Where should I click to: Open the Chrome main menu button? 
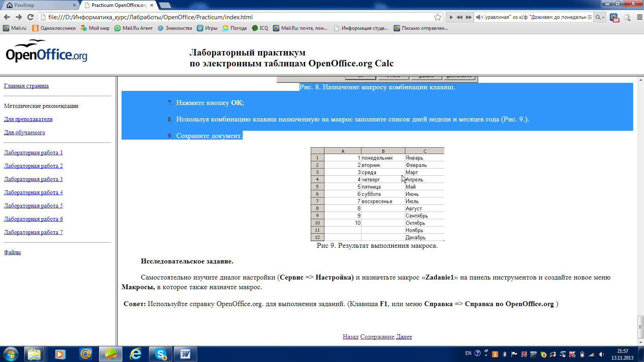click(639, 17)
